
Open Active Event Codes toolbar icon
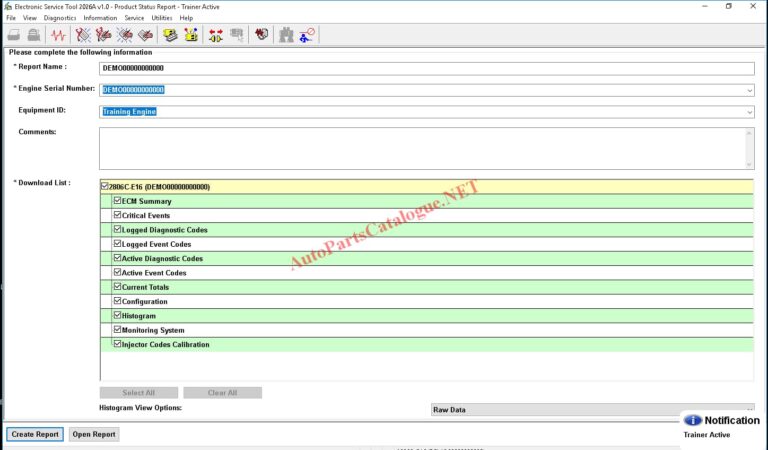click(x=124, y=35)
